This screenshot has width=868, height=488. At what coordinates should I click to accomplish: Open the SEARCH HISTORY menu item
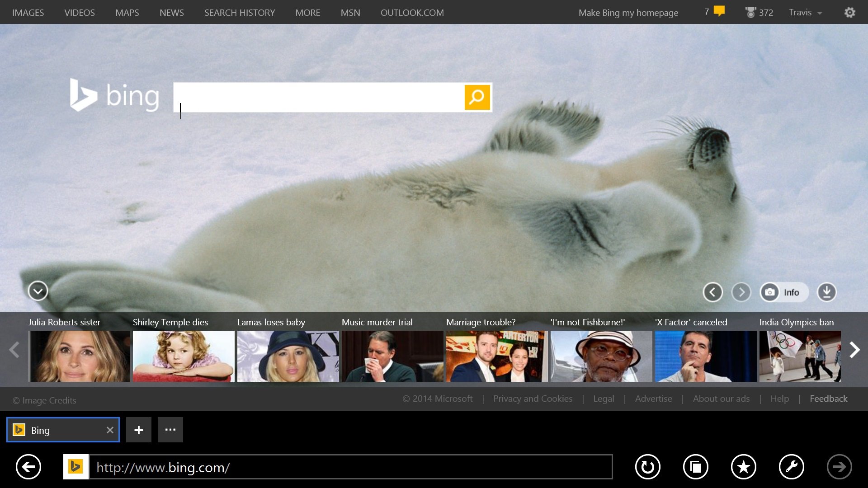pos(240,12)
